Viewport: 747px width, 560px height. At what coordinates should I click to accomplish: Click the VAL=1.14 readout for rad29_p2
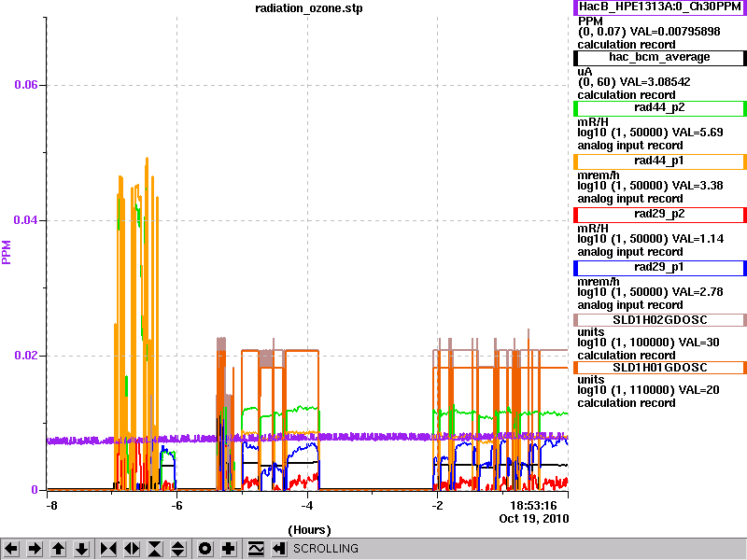[698, 239]
